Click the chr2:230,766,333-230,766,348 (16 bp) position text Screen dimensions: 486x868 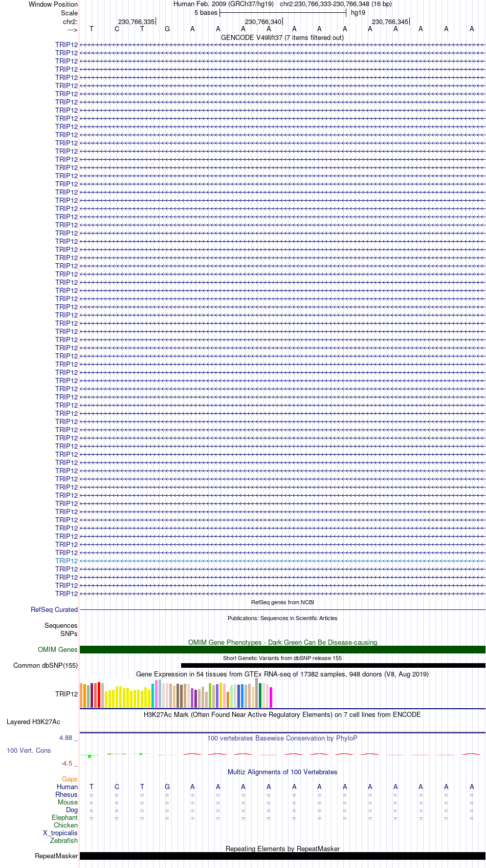(336, 4)
